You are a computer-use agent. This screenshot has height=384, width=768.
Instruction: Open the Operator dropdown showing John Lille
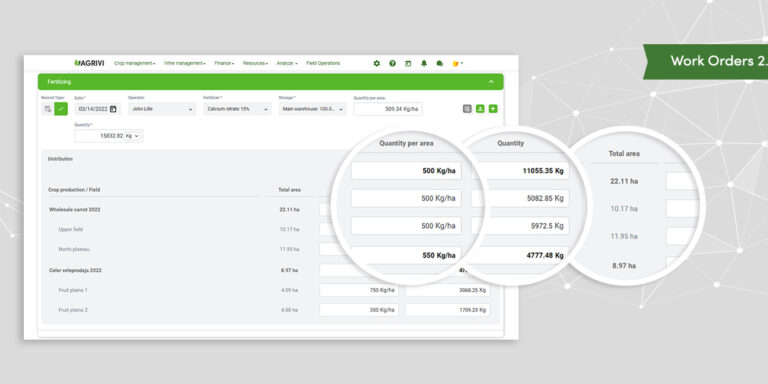pos(162,109)
